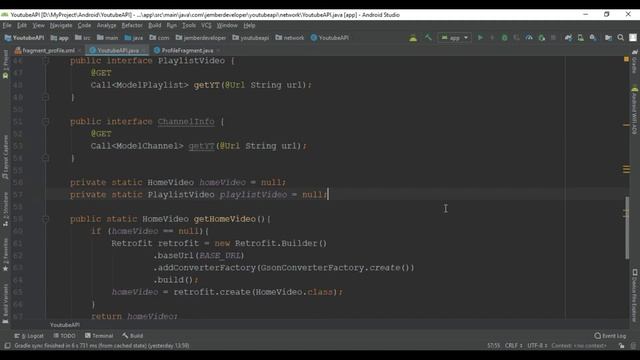Run the app with the green play button
The height and width of the screenshot is (360, 640).
[x=480, y=38]
